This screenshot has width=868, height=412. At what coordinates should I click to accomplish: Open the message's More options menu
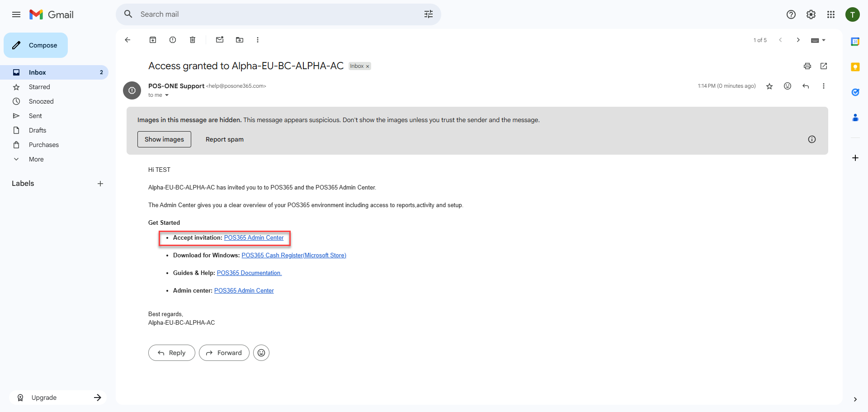pyautogui.click(x=824, y=86)
